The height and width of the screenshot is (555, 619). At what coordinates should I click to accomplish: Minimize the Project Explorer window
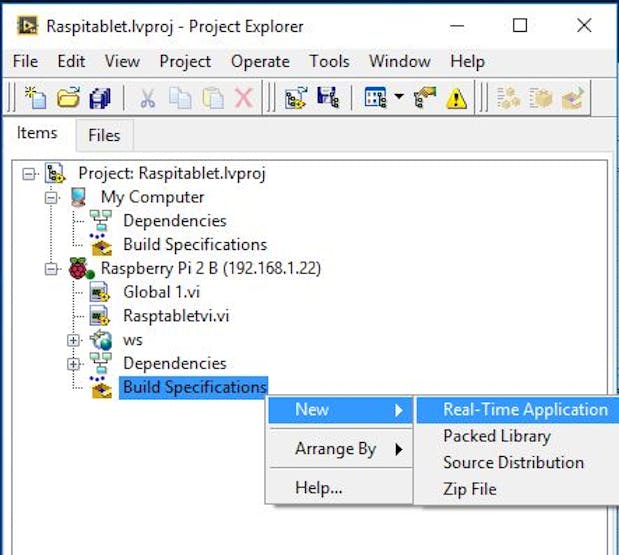tap(457, 26)
